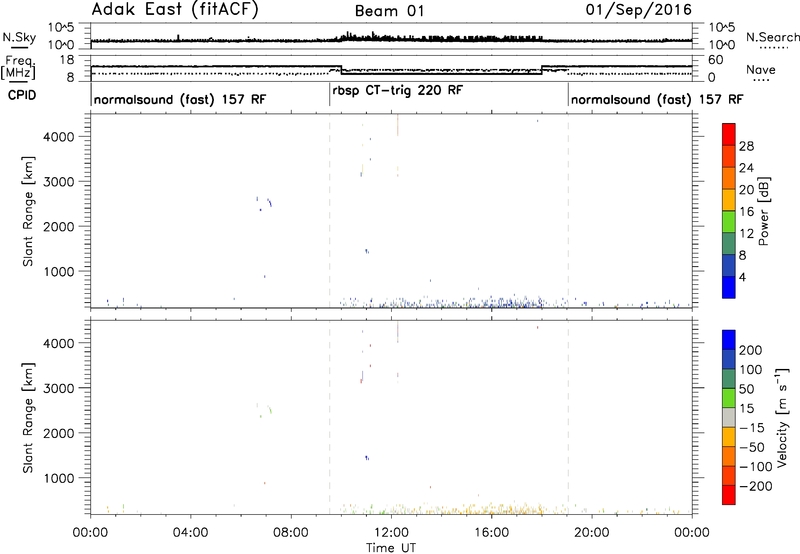The image size is (800, 554).
Task: Click the normalsound label preceding the rbsp interval
Action: coord(180,99)
